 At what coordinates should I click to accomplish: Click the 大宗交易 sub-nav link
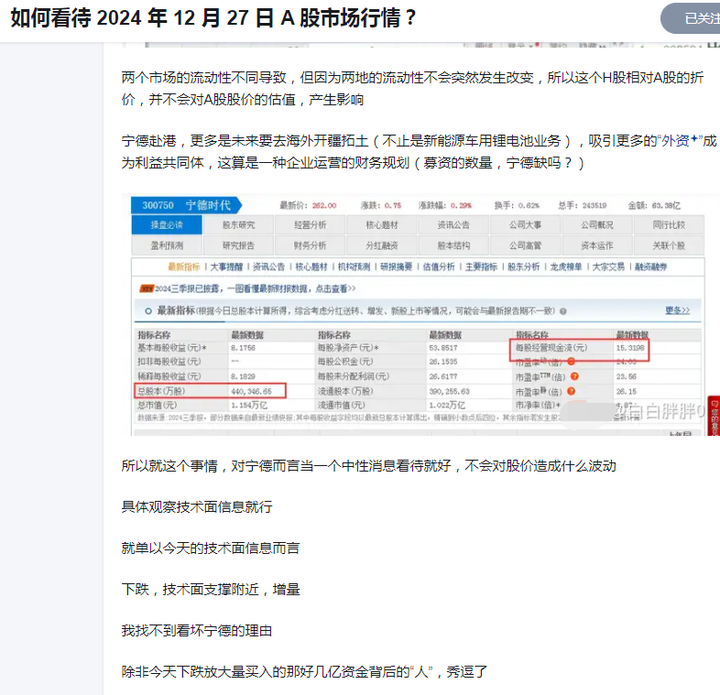tap(608, 267)
